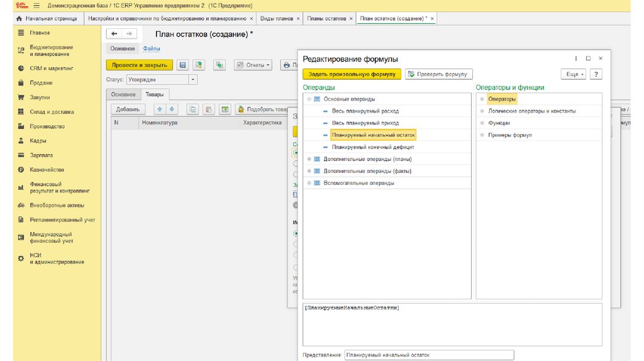
Task: Collapse the Основные операнды tree group
Action: (309, 99)
